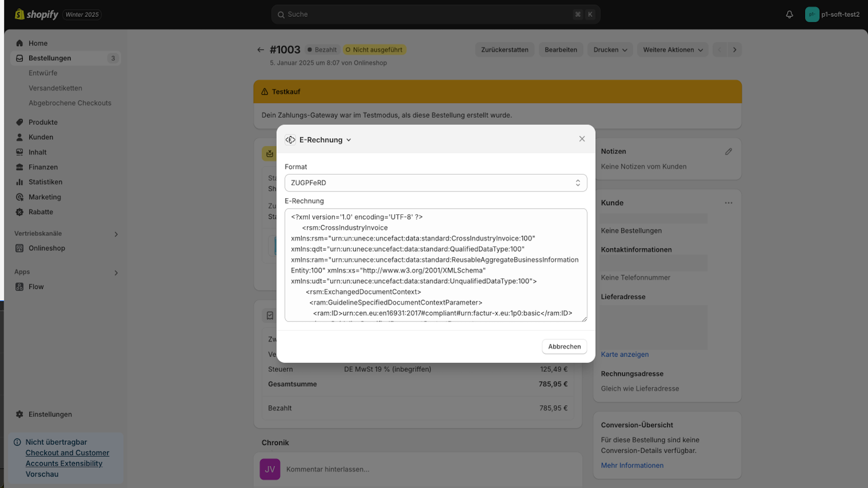
Task: Click the pencil icon next to Notizen
Action: [x=729, y=151]
